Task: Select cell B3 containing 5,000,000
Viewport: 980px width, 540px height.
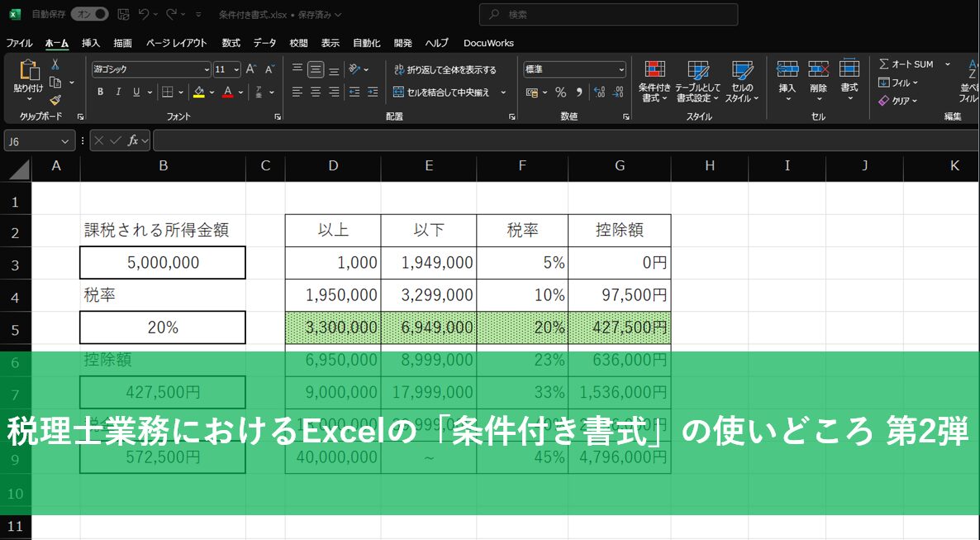Action: [163, 263]
